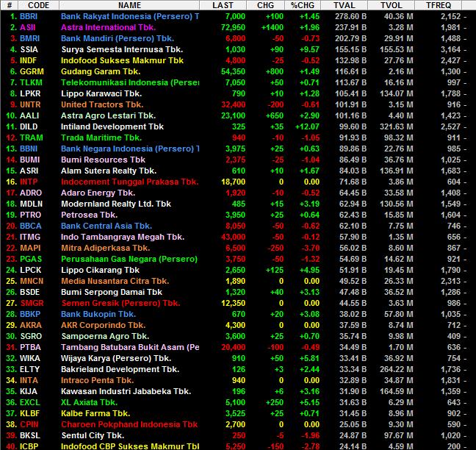The height and width of the screenshot is (450, 476).
Task: Select stock code EXCL
Action: pyautogui.click(x=29, y=402)
